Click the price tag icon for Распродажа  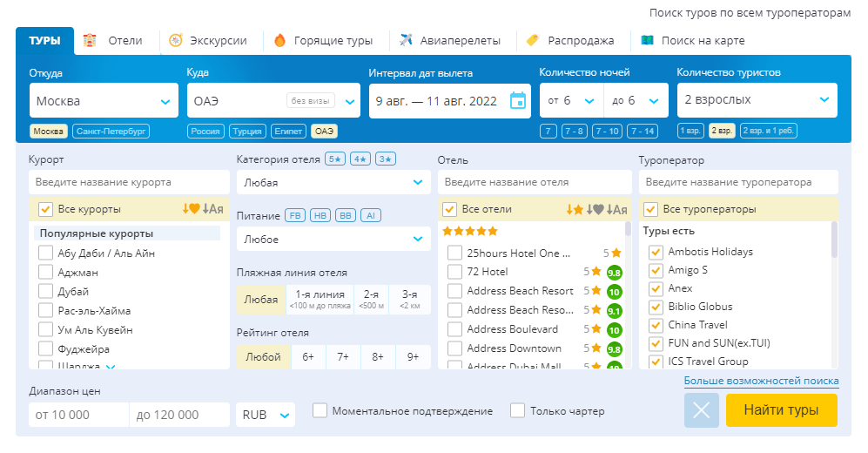[x=533, y=40]
